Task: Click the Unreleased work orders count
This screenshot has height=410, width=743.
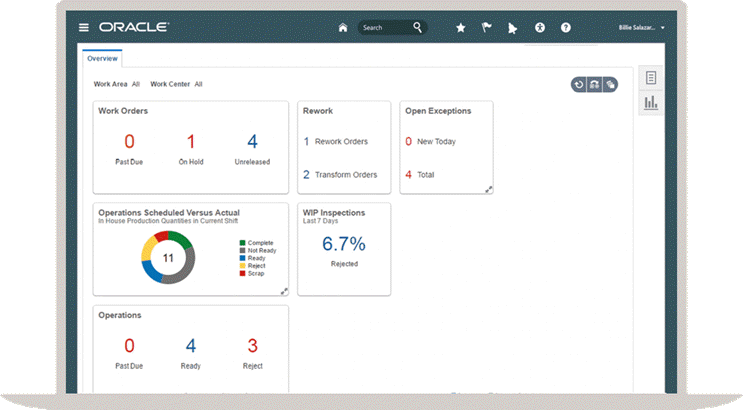Action: (x=252, y=142)
